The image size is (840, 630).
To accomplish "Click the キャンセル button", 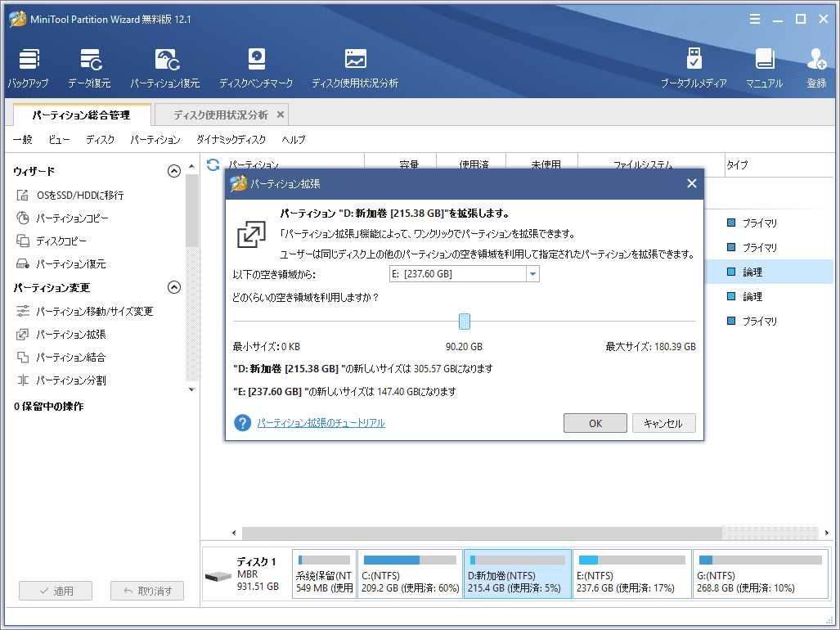I will click(664, 423).
